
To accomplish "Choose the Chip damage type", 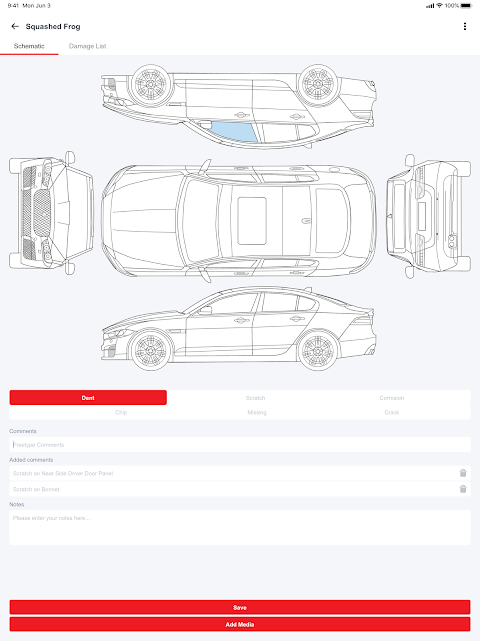I will click(121, 412).
